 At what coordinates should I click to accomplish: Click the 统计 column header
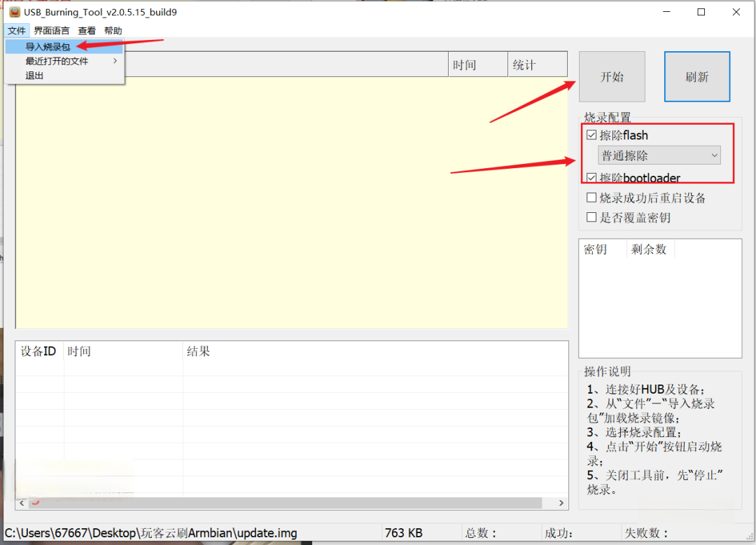[538, 64]
